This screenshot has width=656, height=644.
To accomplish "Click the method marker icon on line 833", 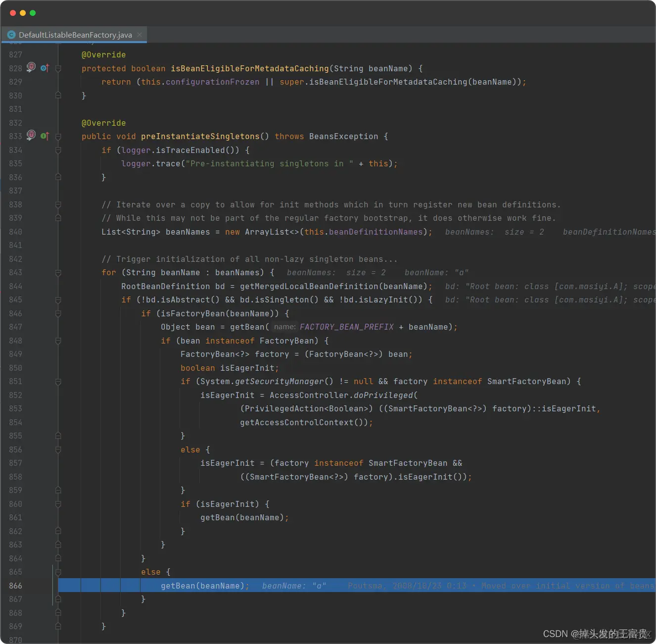I will point(31,135).
